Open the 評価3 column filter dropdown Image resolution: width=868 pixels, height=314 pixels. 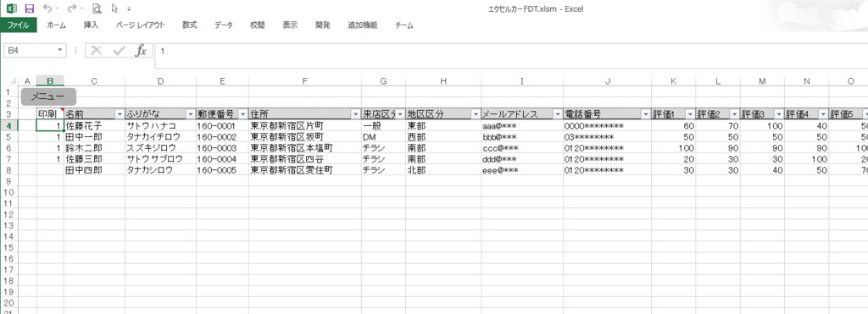(x=778, y=114)
